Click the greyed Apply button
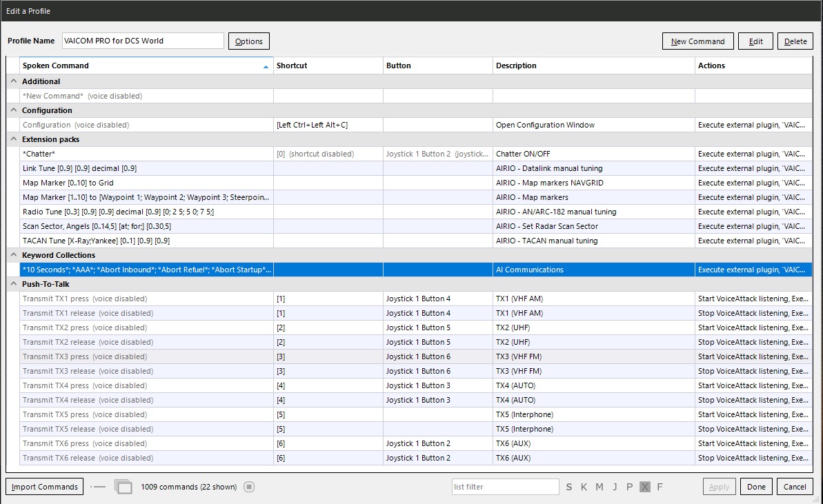 click(719, 487)
